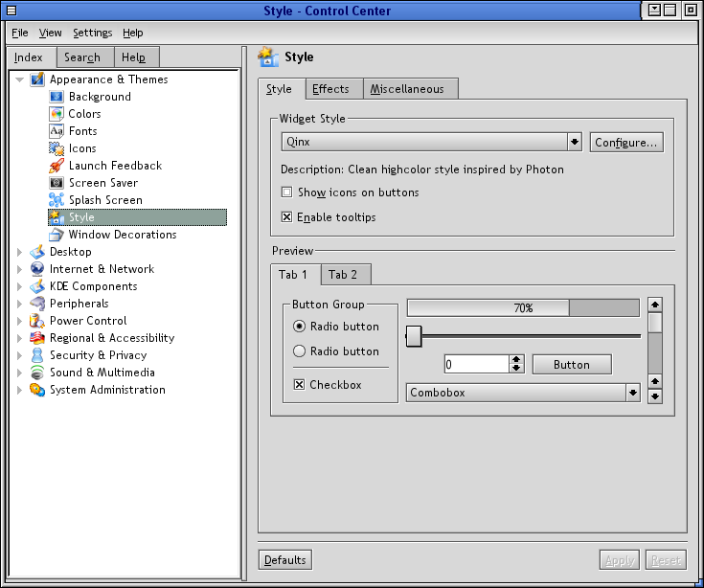Decrease the spinbox value with down arrow

coord(516,369)
